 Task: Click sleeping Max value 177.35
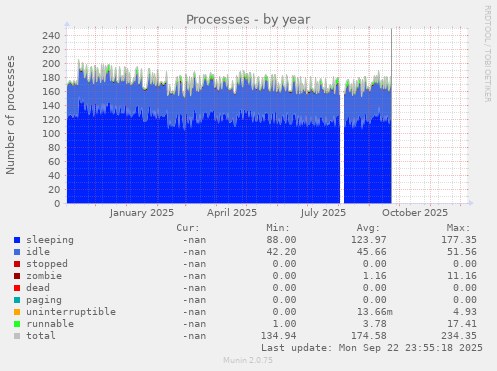coord(459,240)
